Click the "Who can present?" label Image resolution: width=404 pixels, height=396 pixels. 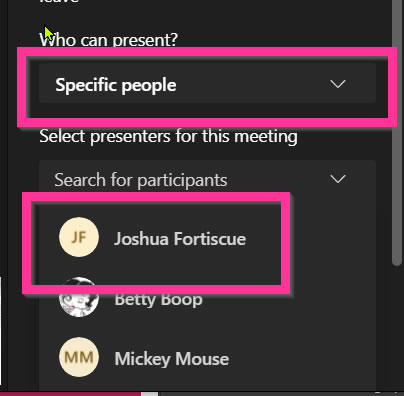(x=109, y=40)
